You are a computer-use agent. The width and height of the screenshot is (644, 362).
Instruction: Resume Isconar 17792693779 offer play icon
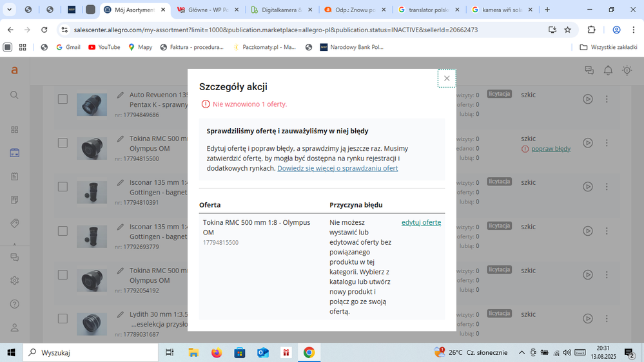(588, 231)
